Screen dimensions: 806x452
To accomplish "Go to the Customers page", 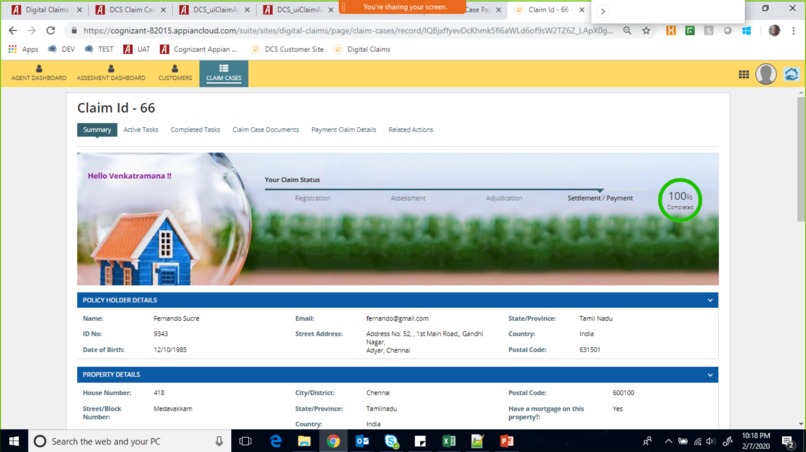I will pos(175,73).
